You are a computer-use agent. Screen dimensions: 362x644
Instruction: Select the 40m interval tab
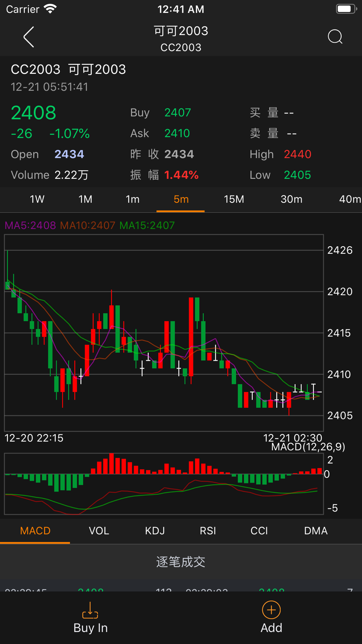click(x=350, y=199)
